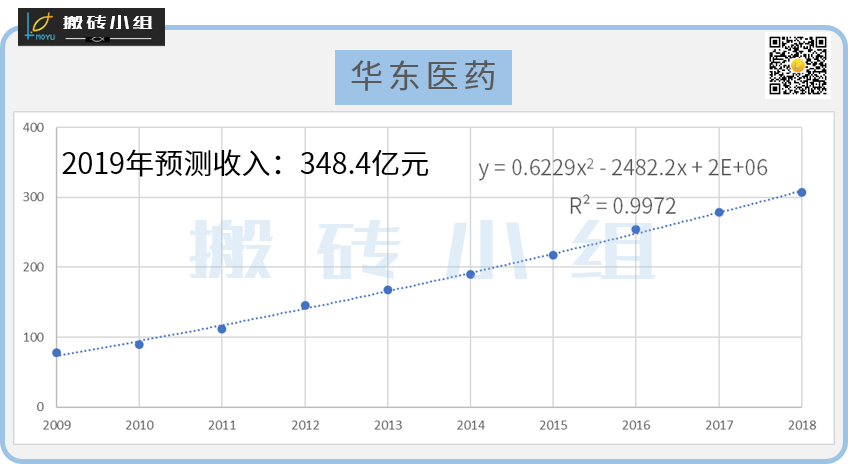
Task: Click the 2018 data point
Action: [x=802, y=193]
